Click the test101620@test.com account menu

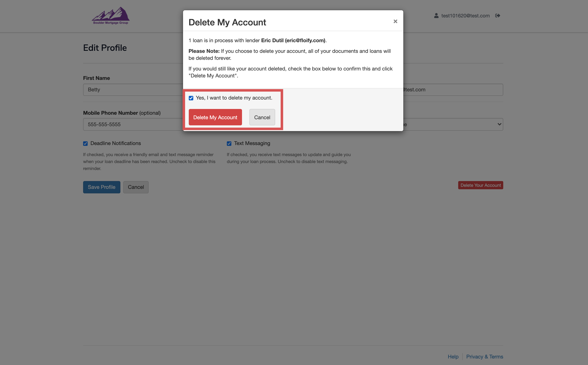tap(465, 16)
